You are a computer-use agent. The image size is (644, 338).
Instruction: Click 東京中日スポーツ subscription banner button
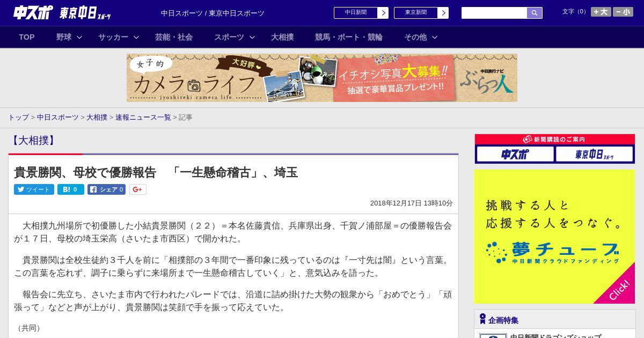point(594,155)
